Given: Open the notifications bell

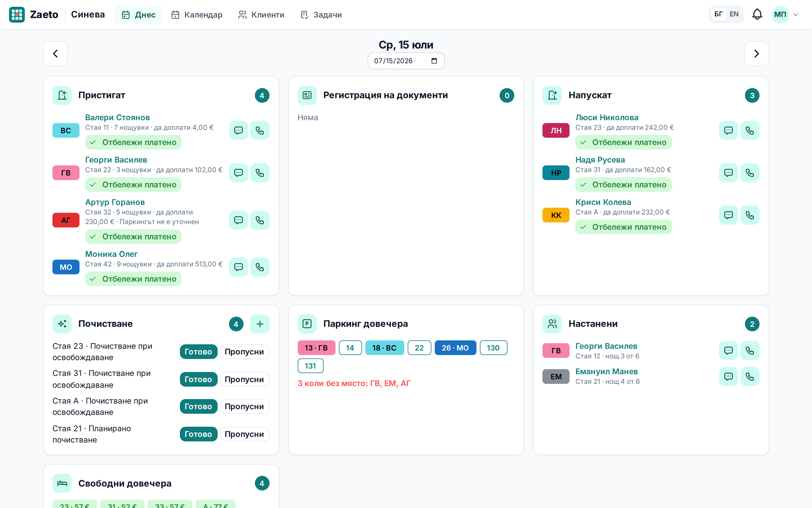Looking at the screenshot, I should pyautogui.click(x=757, y=14).
